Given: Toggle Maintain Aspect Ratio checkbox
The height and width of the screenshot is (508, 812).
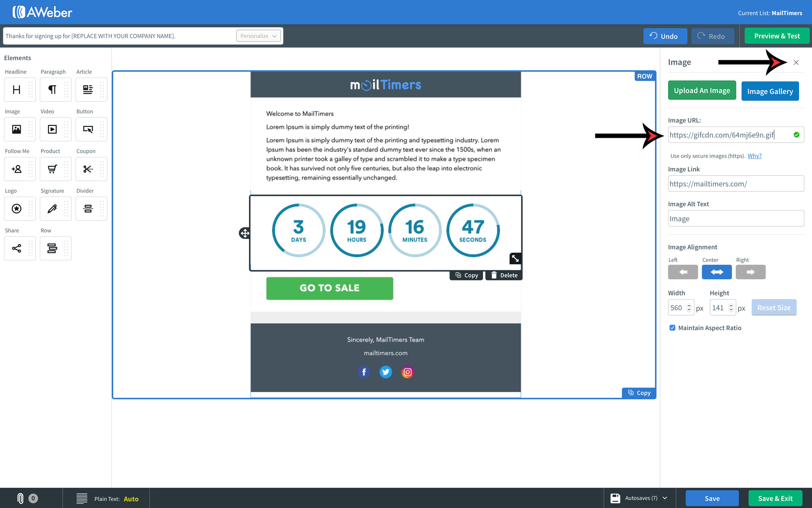Looking at the screenshot, I should click(x=672, y=328).
